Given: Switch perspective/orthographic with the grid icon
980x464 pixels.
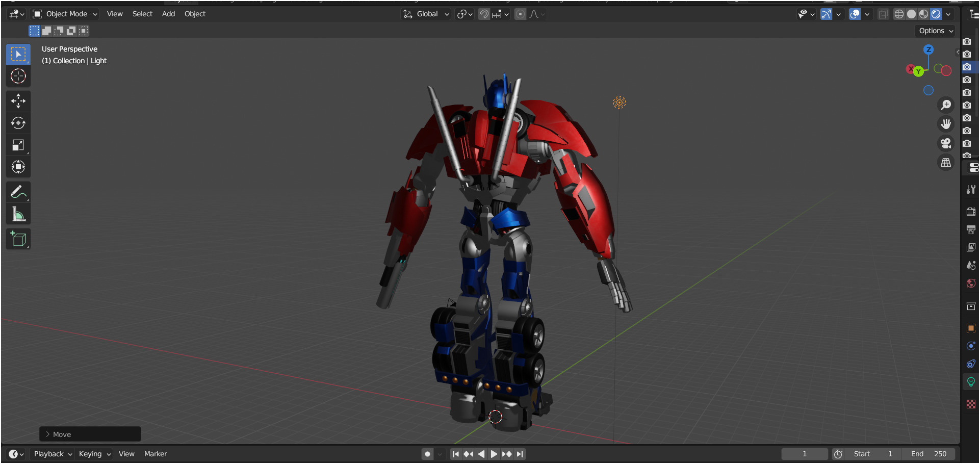Looking at the screenshot, I should pyautogui.click(x=946, y=163).
